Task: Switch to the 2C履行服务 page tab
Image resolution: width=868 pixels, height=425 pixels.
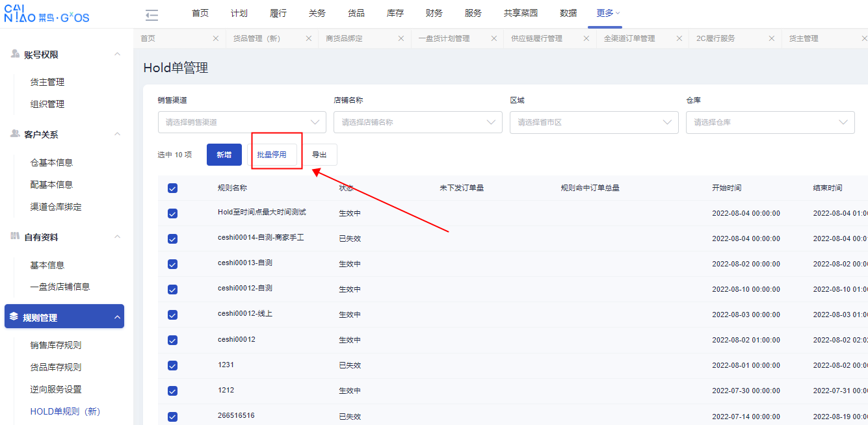Action: click(715, 38)
